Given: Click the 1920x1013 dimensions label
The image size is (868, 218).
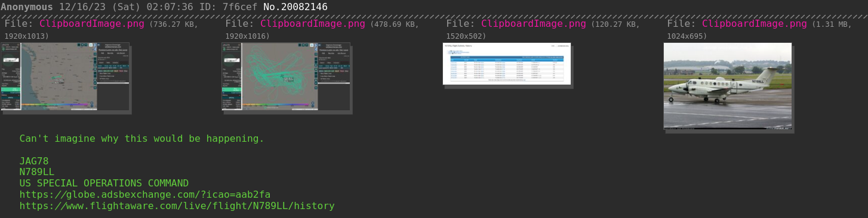Looking at the screenshot, I should click(27, 36).
